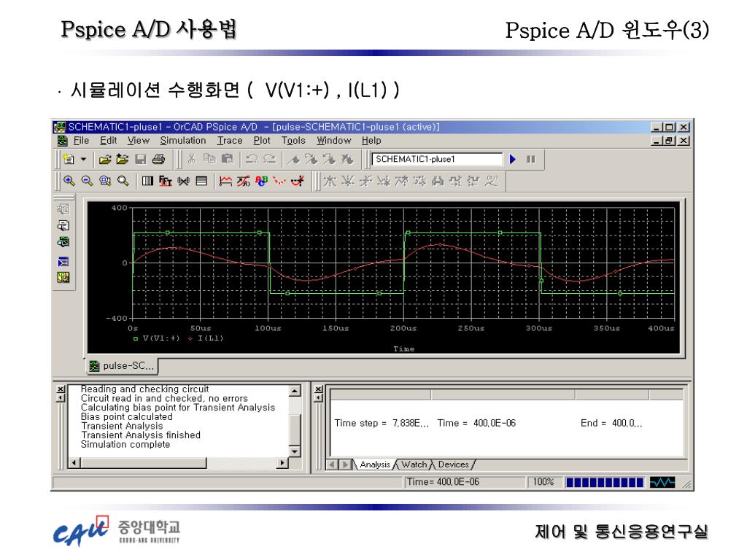Screen dimensions: 747x560
Task: Click the tab scroll-right arrow near Analysis
Action: click(x=345, y=464)
